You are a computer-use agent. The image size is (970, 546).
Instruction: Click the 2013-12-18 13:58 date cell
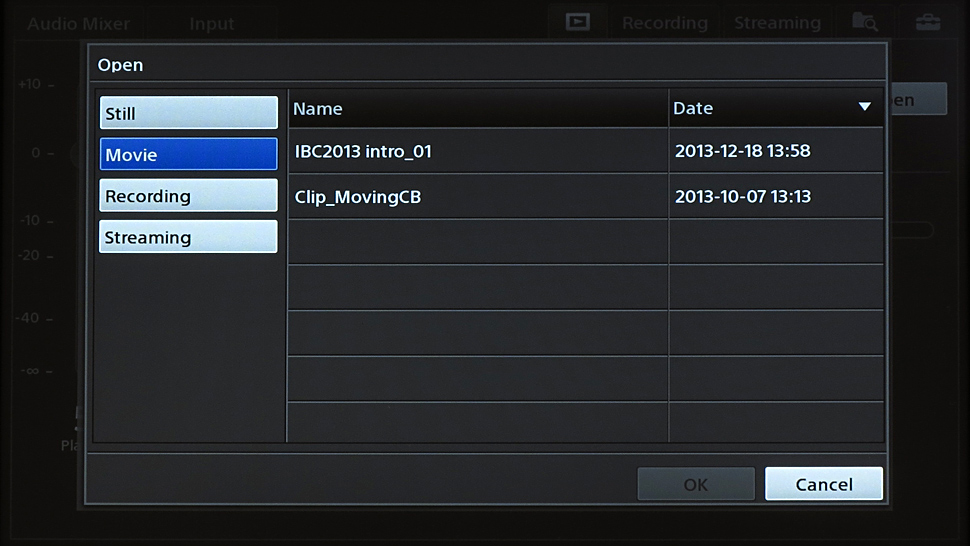[x=775, y=151]
